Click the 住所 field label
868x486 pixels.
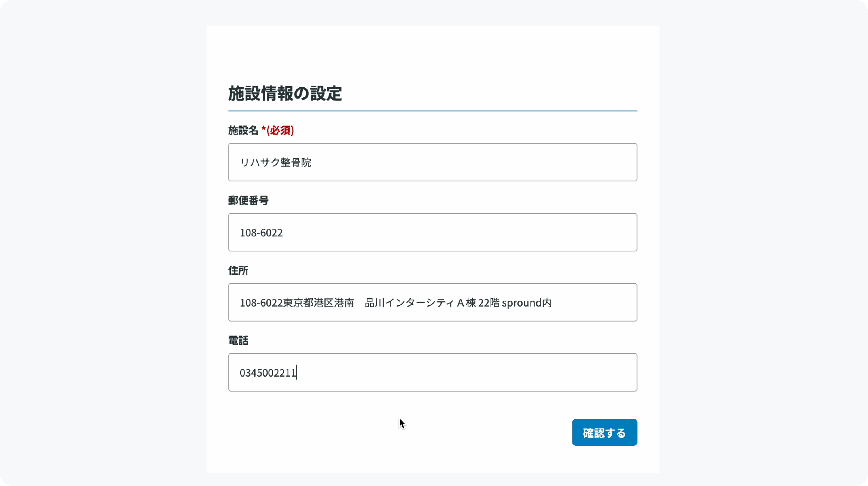(x=238, y=271)
